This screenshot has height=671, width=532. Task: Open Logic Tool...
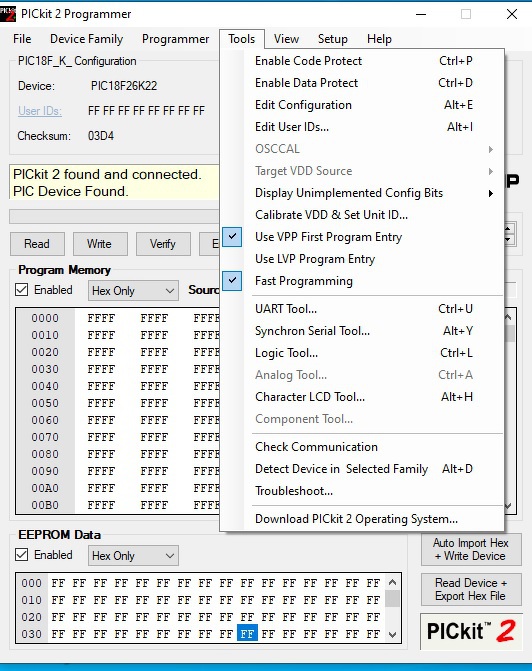(x=362, y=353)
